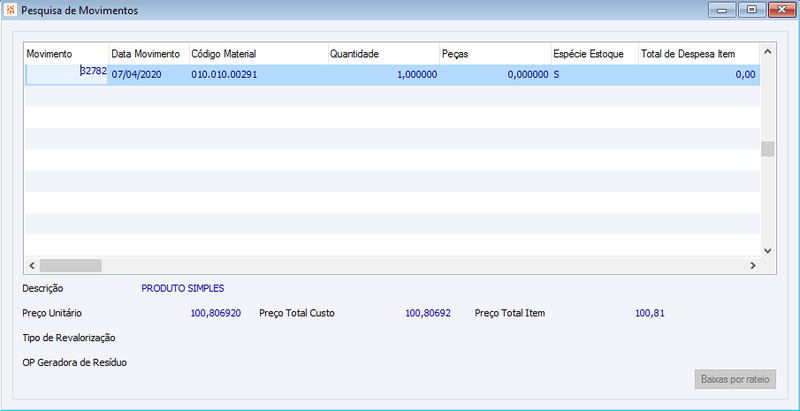
Task: Click the horizontal scrollbar right arrow
Action: click(x=753, y=265)
